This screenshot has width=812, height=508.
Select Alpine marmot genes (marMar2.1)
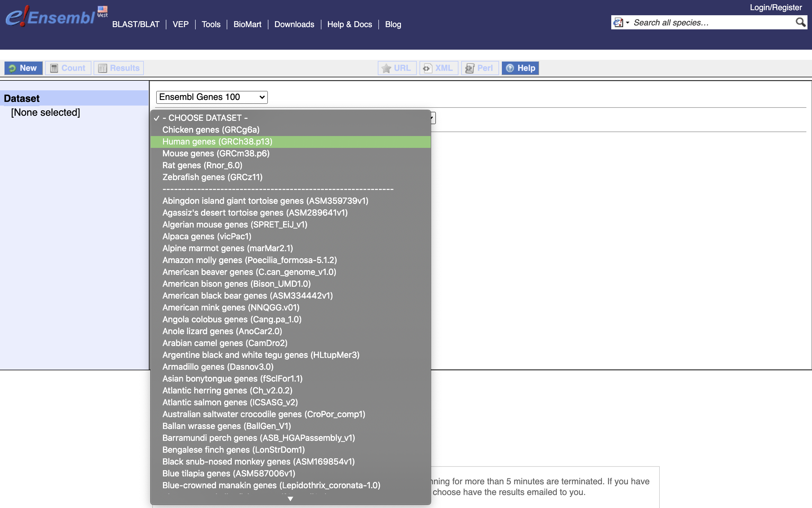click(x=291, y=248)
